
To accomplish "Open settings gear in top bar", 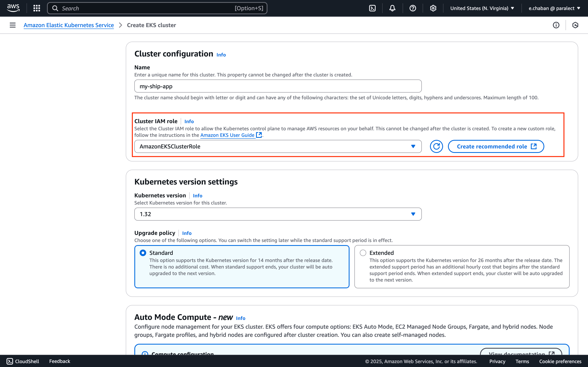I will coord(433,8).
